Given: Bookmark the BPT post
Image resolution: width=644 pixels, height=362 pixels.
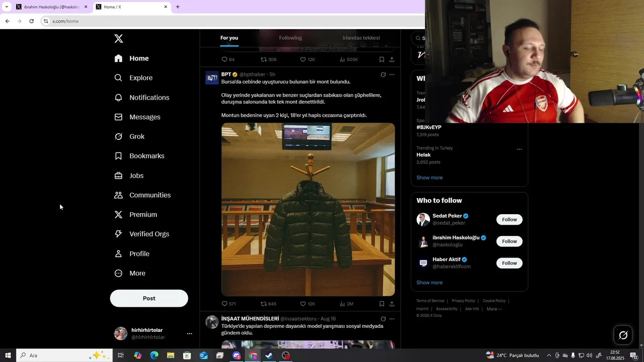Looking at the screenshot, I should [382, 304].
